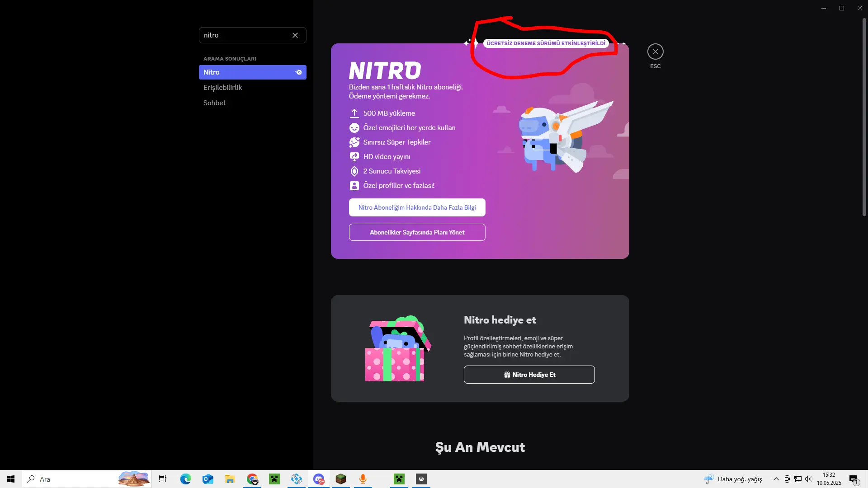Click Özel profiller ve fazlası! text
This screenshot has height=488, width=868.
click(399, 186)
